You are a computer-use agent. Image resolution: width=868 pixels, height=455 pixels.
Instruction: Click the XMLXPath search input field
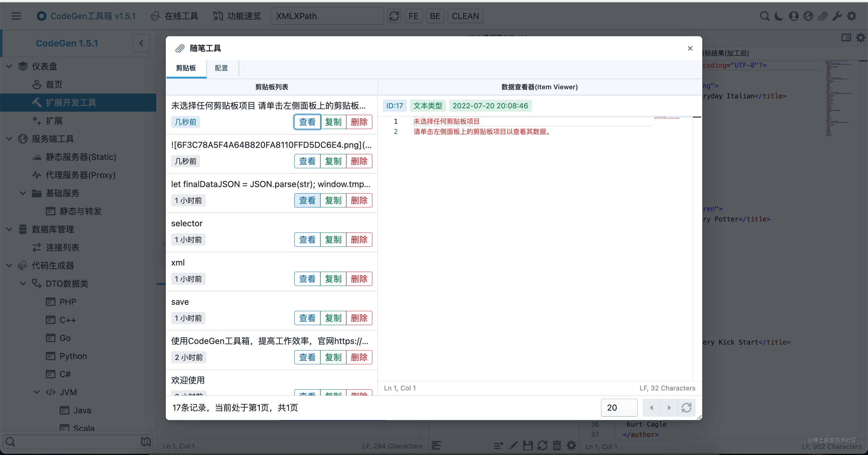[326, 16]
